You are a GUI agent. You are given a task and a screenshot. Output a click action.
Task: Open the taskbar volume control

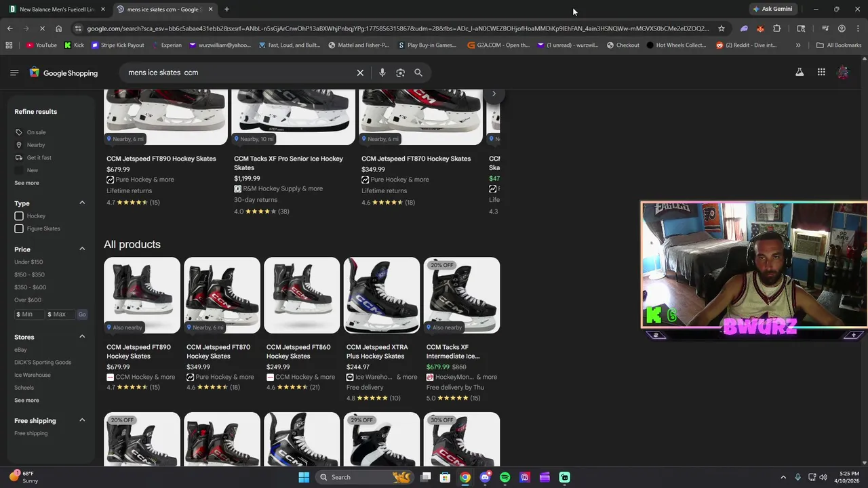(823, 477)
